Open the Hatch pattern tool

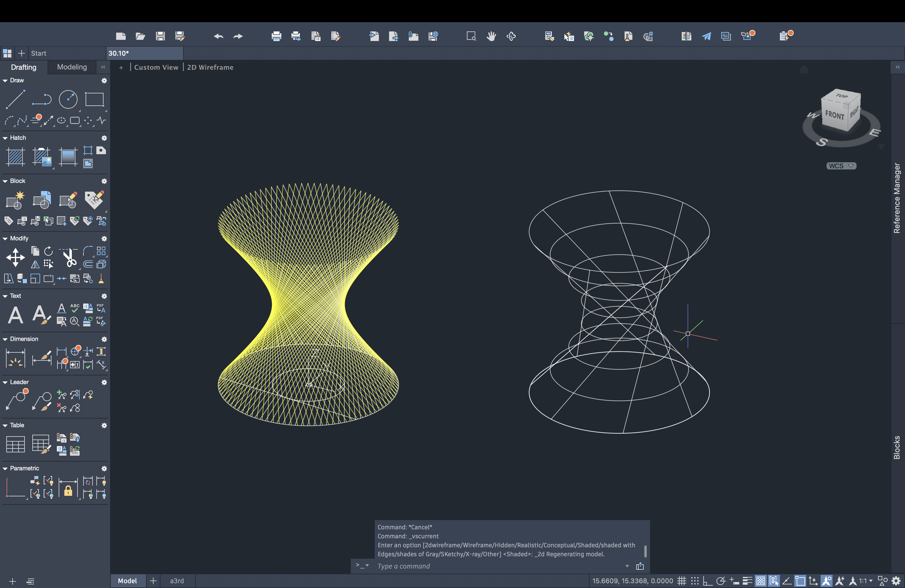(15, 157)
